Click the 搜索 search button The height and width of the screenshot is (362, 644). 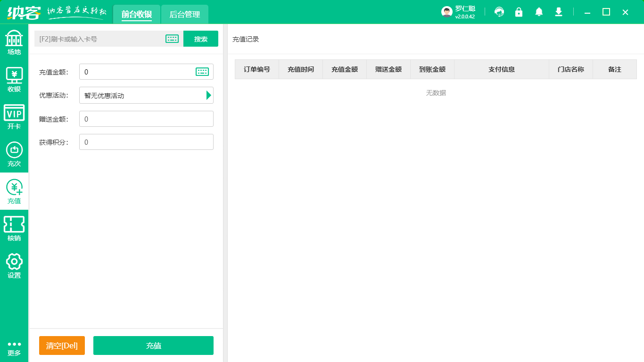[x=201, y=39]
